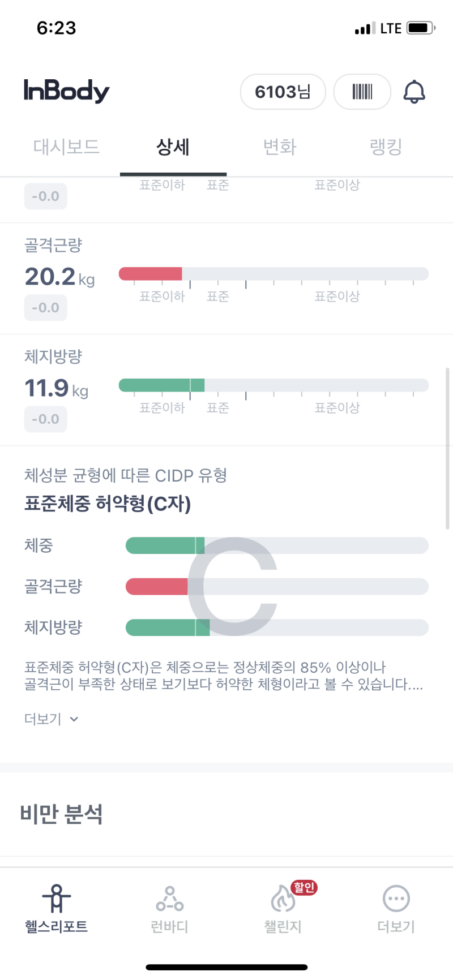
Task: Tap the 6103님 profile button
Action: (283, 92)
